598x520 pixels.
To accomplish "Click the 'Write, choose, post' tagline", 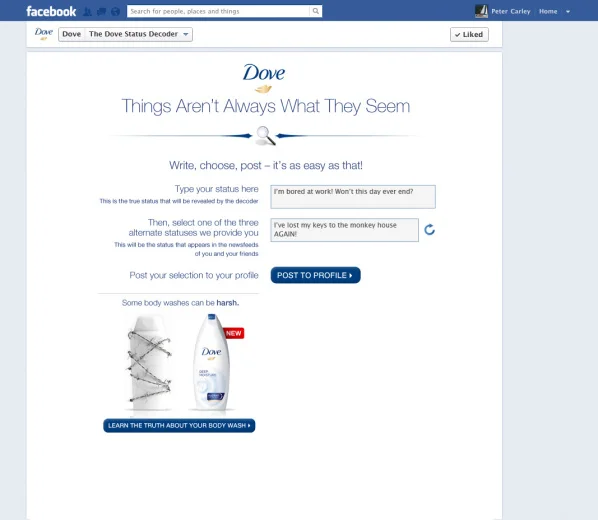I will coord(266,165).
